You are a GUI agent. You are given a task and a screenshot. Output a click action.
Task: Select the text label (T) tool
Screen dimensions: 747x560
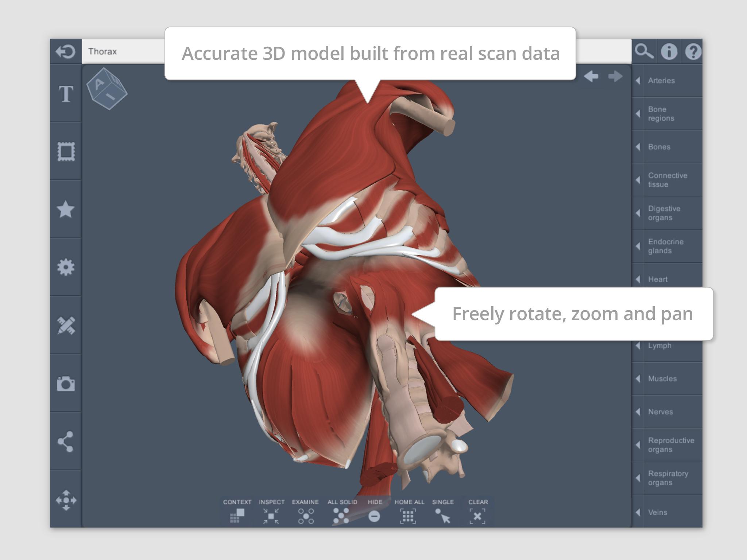[66, 94]
